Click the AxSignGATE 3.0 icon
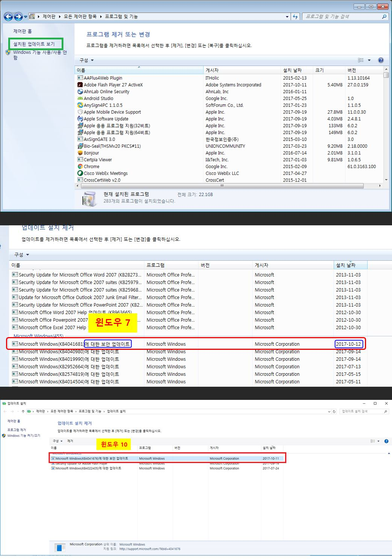392x559 pixels. (80, 139)
